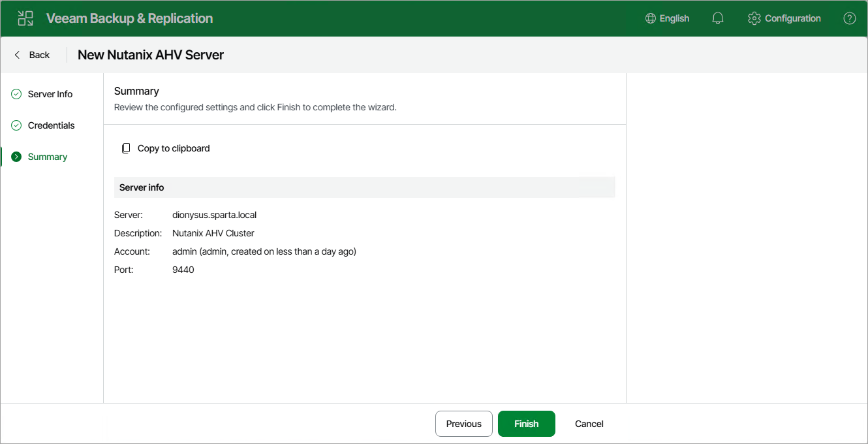Open the English language selector
Image resolution: width=868 pixels, height=444 pixels.
(x=667, y=18)
